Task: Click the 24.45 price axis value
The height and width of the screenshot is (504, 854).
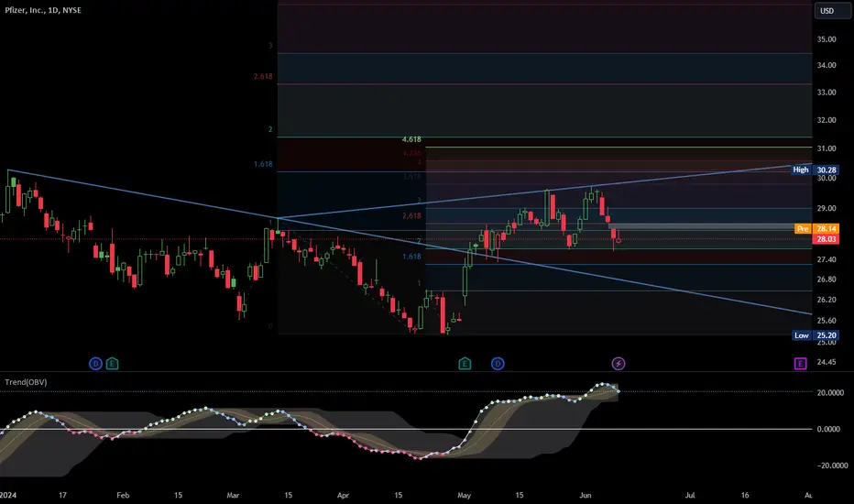Action: tap(827, 362)
